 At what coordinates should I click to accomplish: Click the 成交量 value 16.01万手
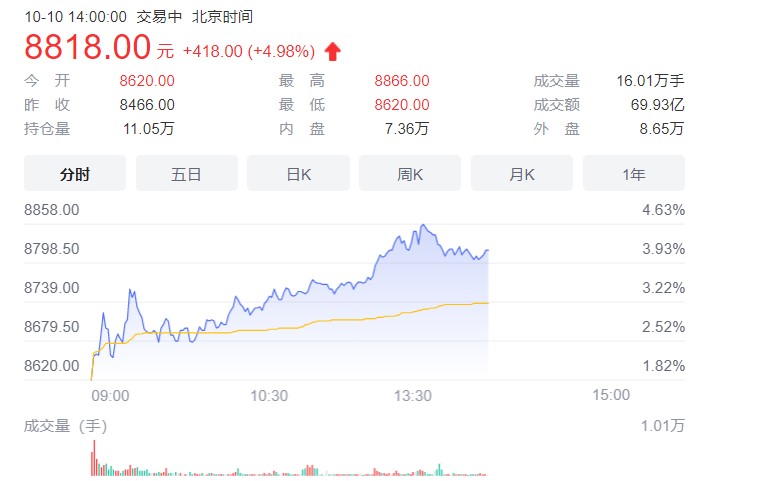650,81
